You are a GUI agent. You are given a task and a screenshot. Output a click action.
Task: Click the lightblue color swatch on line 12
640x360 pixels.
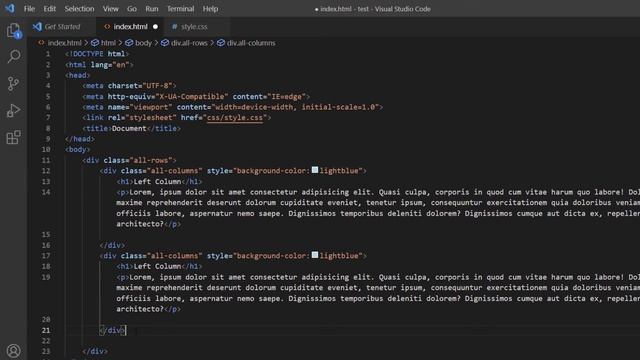point(315,170)
